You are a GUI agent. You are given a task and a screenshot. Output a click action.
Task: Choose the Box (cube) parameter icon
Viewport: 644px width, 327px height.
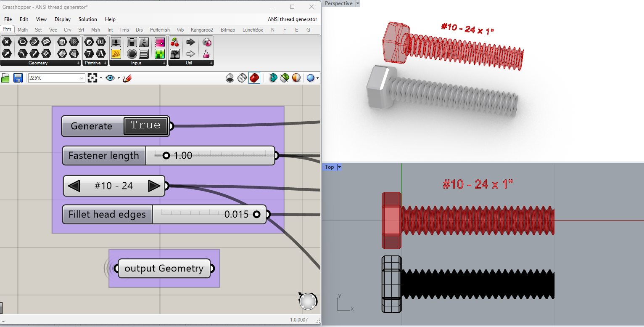click(62, 42)
